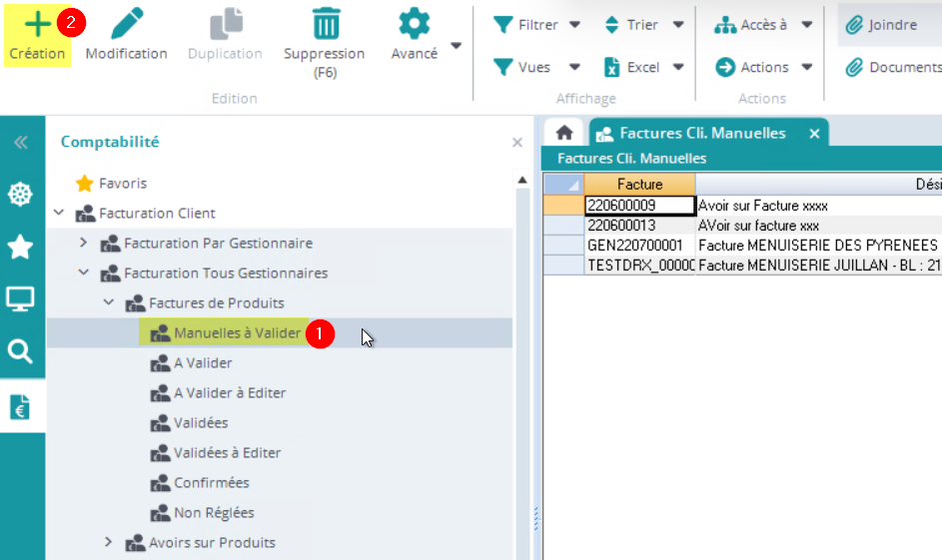Click the Modification pencil icon
Viewport: 942px width, 560px height.
coord(126,24)
